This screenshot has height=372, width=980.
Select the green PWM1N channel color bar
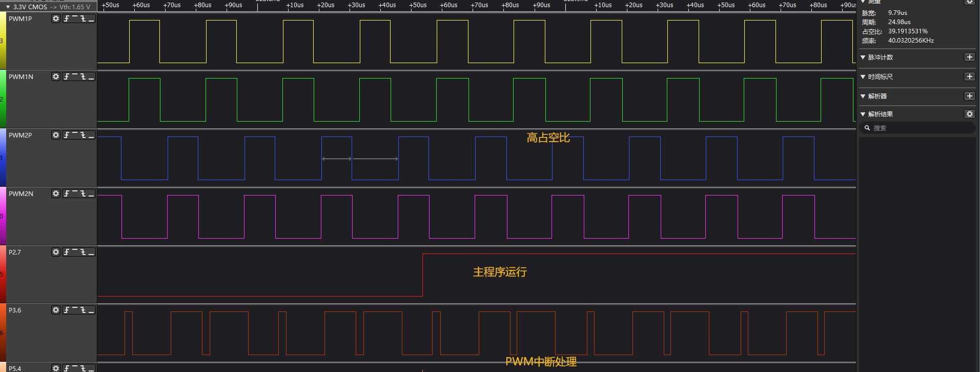(x=3, y=99)
